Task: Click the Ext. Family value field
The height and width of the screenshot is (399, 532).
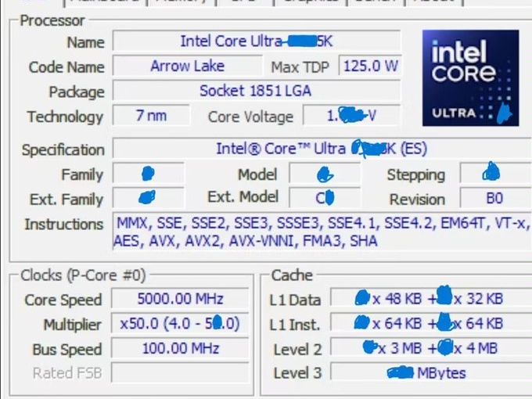Action: point(149,198)
